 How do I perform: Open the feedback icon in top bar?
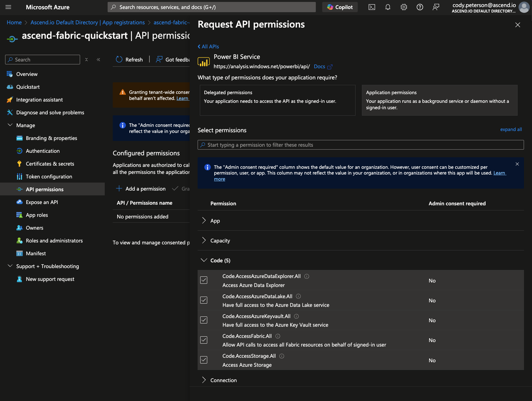436,7
